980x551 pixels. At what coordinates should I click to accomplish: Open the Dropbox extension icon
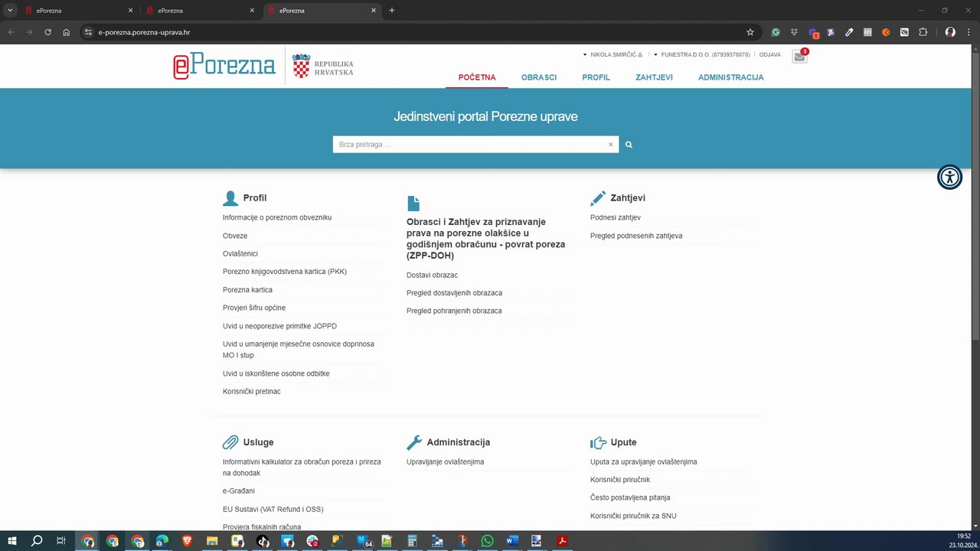point(794,32)
